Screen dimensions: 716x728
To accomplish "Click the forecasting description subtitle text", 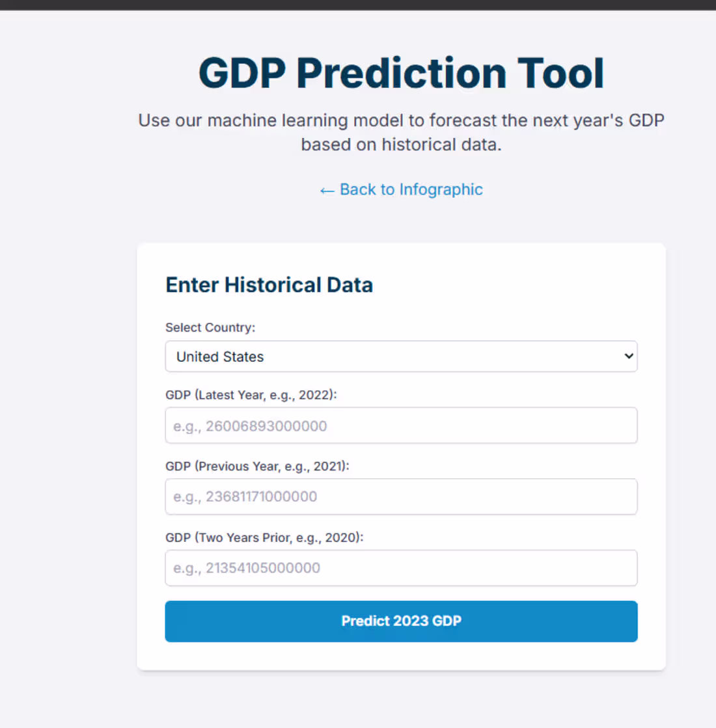I will (401, 132).
